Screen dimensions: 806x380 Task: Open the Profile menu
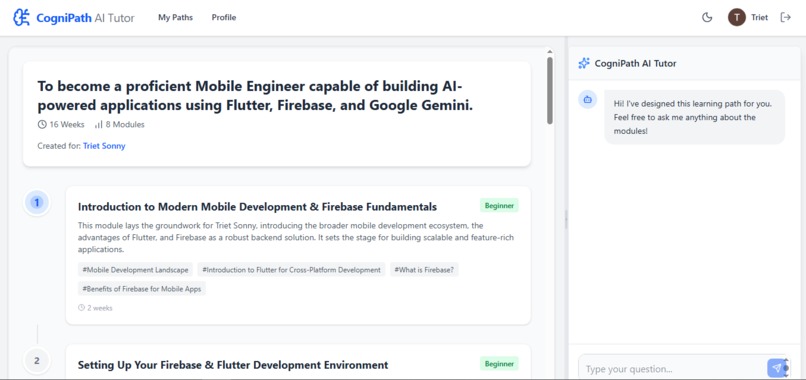(x=224, y=17)
